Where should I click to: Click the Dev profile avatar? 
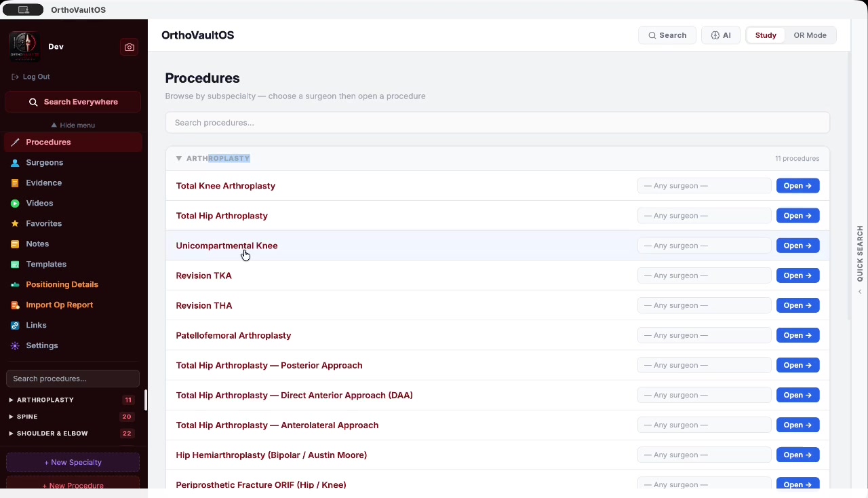tap(24, 47)
